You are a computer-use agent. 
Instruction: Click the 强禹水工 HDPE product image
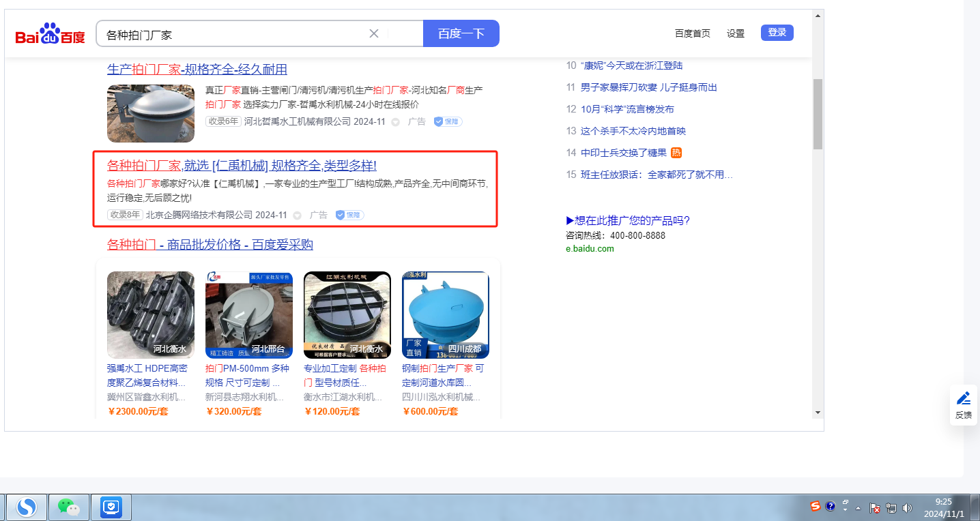pyautogui.click(x=151, y=315)
